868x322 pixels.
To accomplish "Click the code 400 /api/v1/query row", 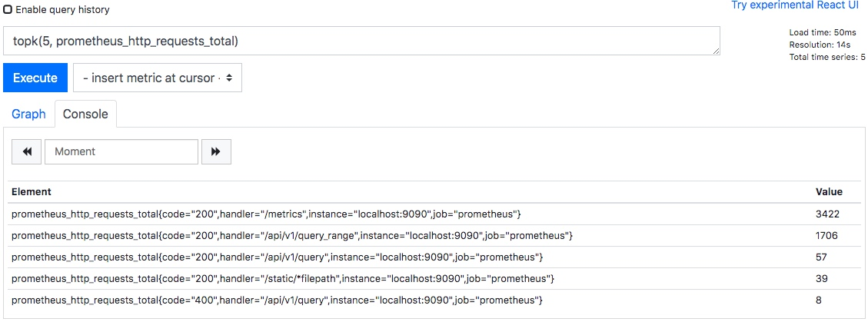I will pos(277,299).
